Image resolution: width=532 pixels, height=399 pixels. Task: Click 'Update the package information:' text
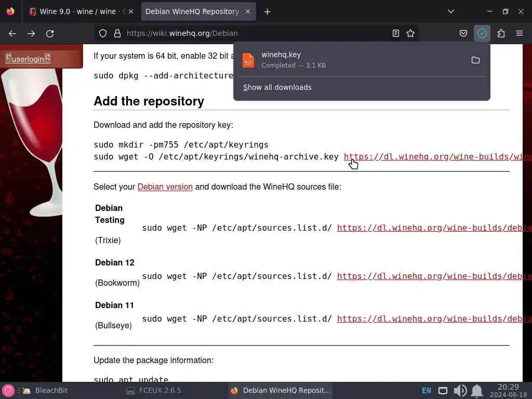point(154,361)
